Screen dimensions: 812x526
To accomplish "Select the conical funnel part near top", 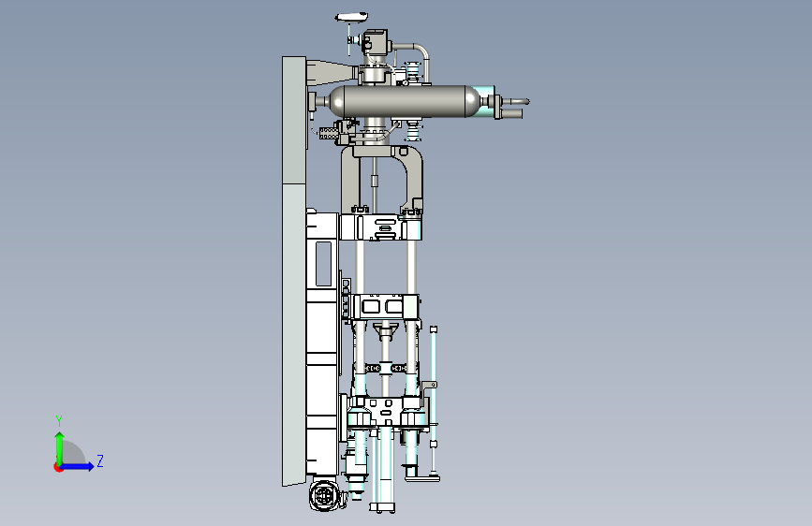I will pos(332,72).
